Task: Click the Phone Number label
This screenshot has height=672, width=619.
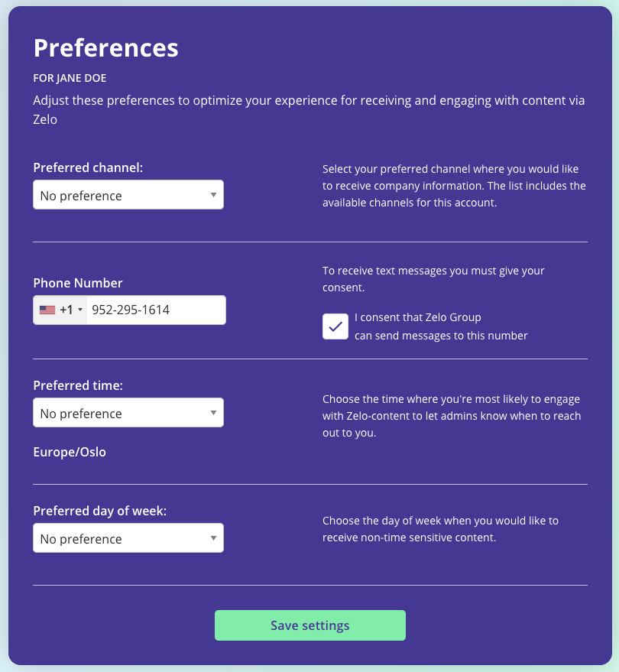Action: coord(78,283)
